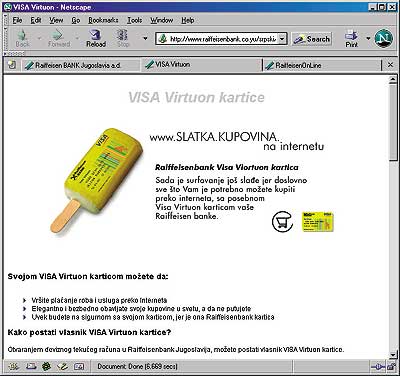Close the current tab with X button
The width and height of the screenshot is (400, 376).
tap(390, 65)
